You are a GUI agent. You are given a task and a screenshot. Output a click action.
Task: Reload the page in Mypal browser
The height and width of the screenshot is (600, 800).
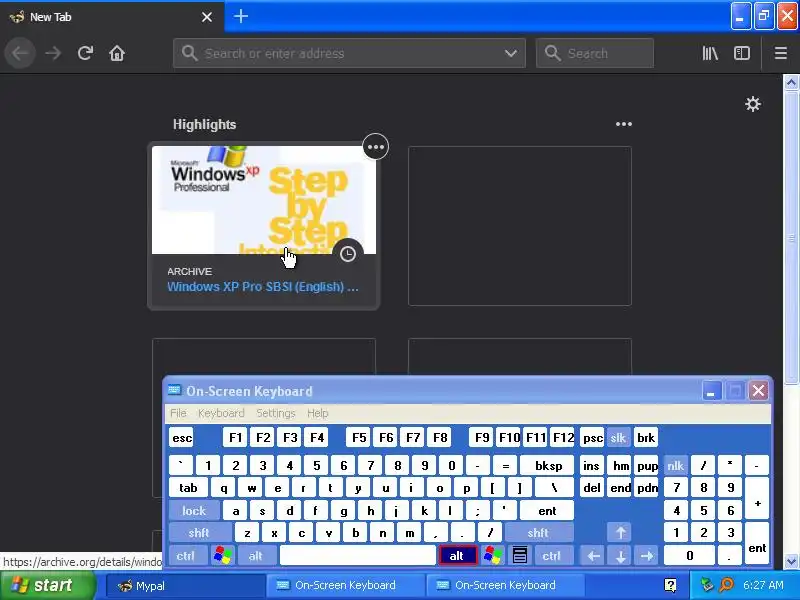[85, 53]
